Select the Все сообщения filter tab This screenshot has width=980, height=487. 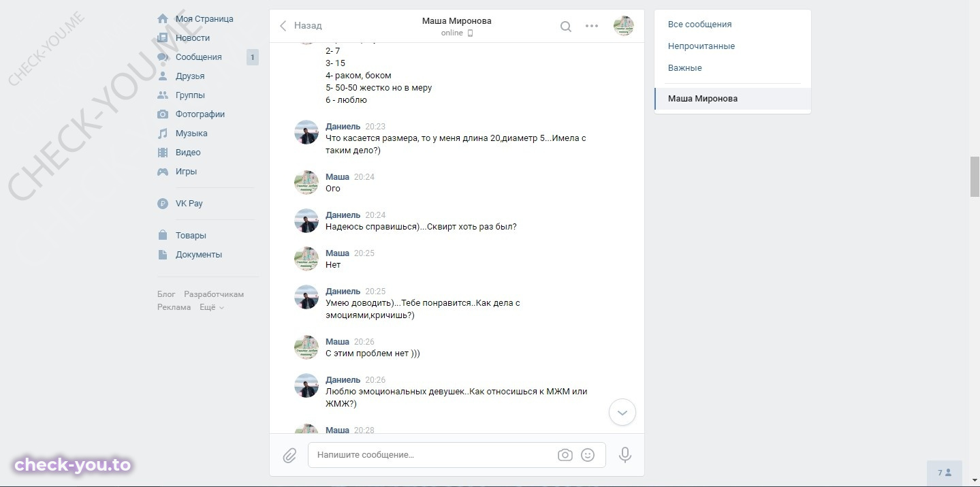[x=733, y=24]
